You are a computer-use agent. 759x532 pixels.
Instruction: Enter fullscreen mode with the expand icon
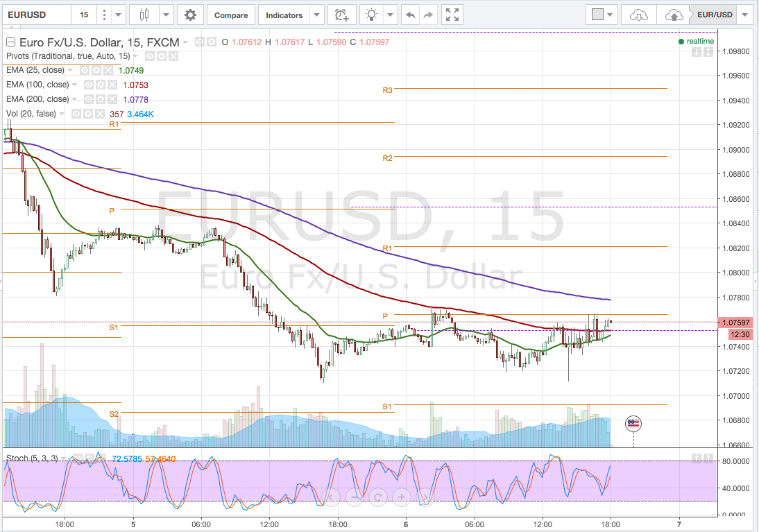[452, 14]
